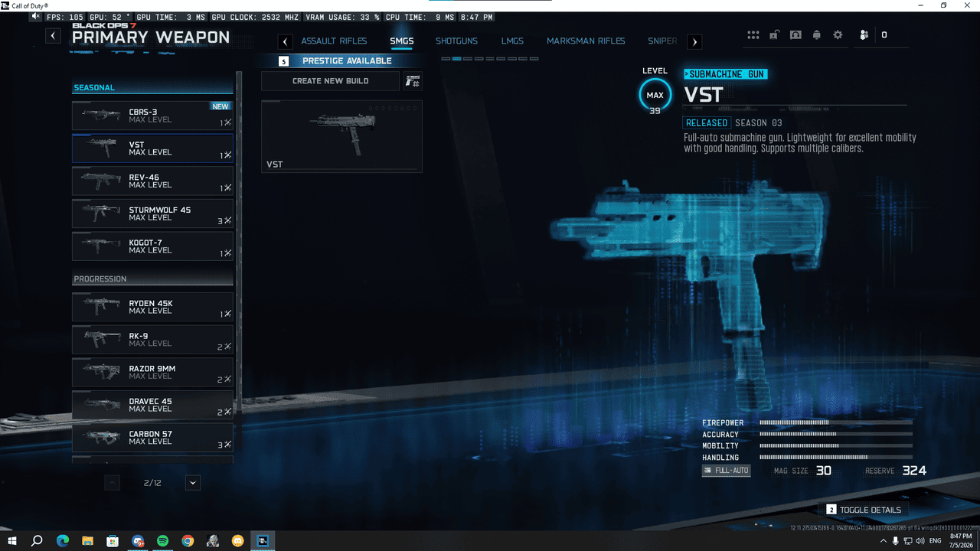Screen dimensions: 980x551
Task: Click the Submachine Gun class tag
Action: click(725, 74)
